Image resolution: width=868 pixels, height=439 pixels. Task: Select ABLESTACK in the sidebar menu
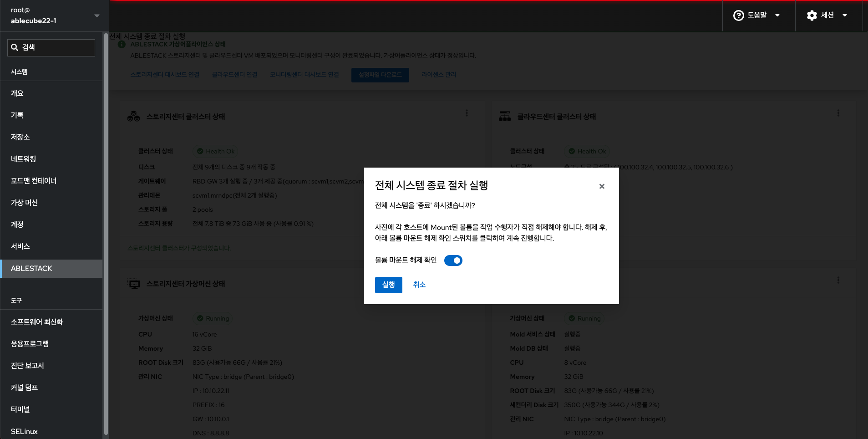(51, 269)
